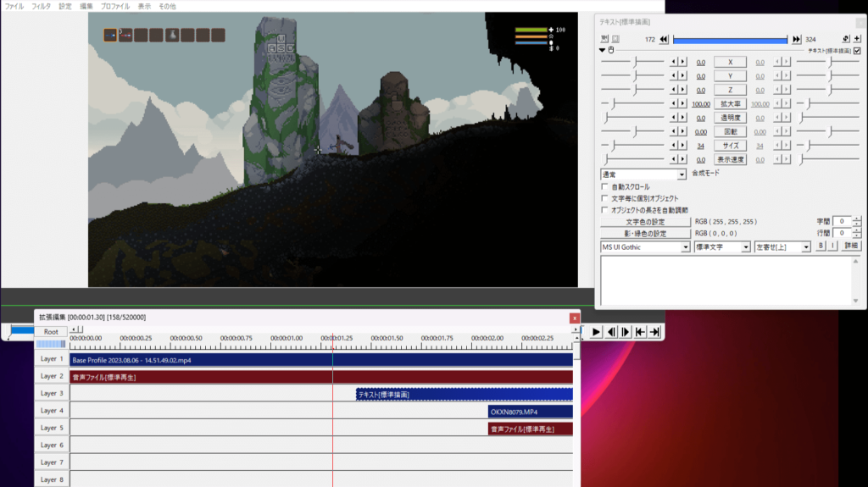Toggle Italic text with the I button

coord(832,246)
